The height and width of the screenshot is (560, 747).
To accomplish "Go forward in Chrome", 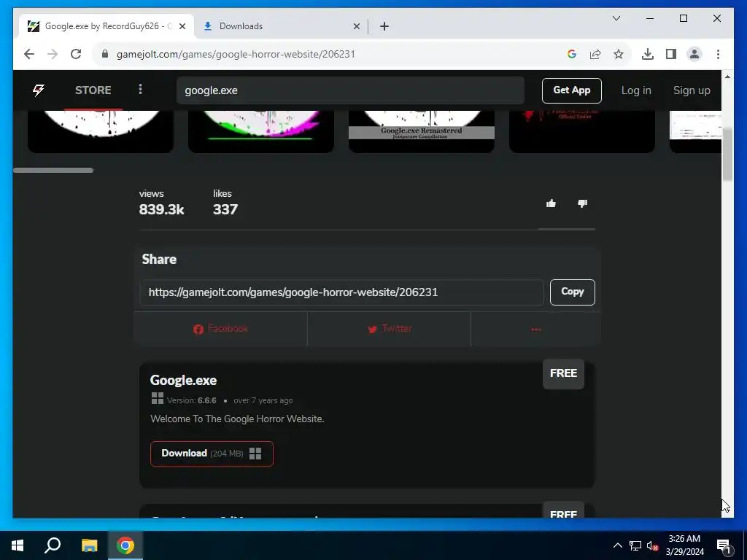I will (53, 54).
